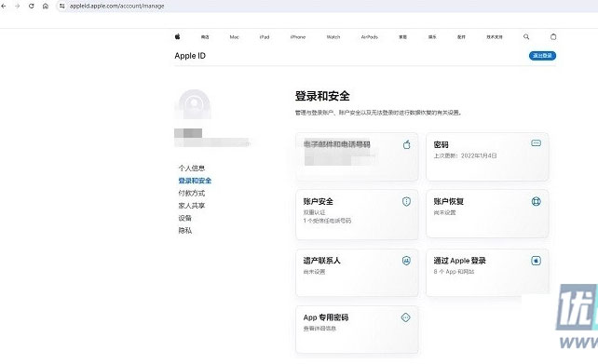The width and height of the screenshot is (598, 364).
Task: Click the 尚未设置 text under 账户恢复
Action: 444,212
